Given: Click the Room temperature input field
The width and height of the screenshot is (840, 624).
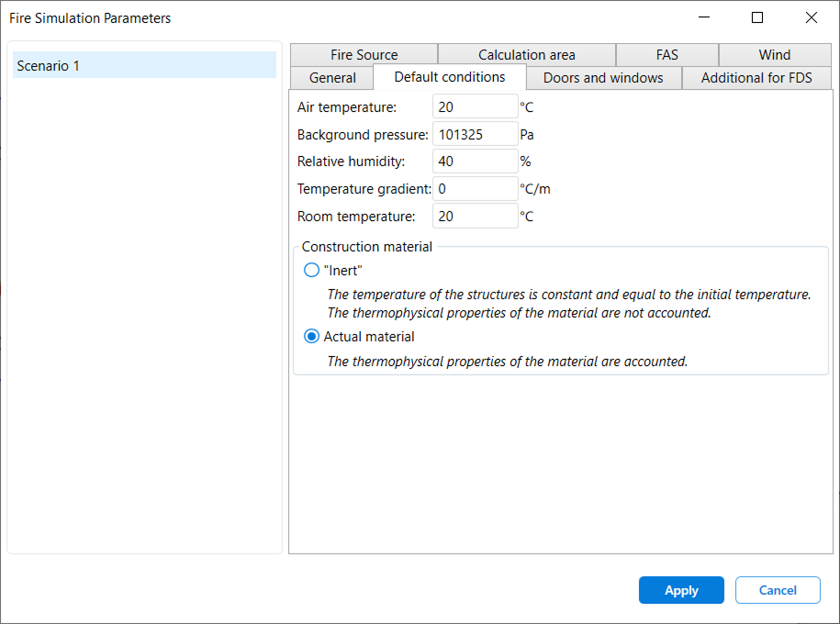Looking at the screenshot, I should 475,216.
